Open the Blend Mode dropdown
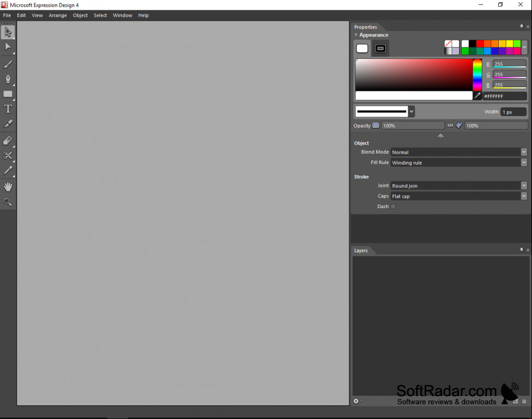This screenshot has height=419, width=532. pyautogui.click(x=524, y=152)
